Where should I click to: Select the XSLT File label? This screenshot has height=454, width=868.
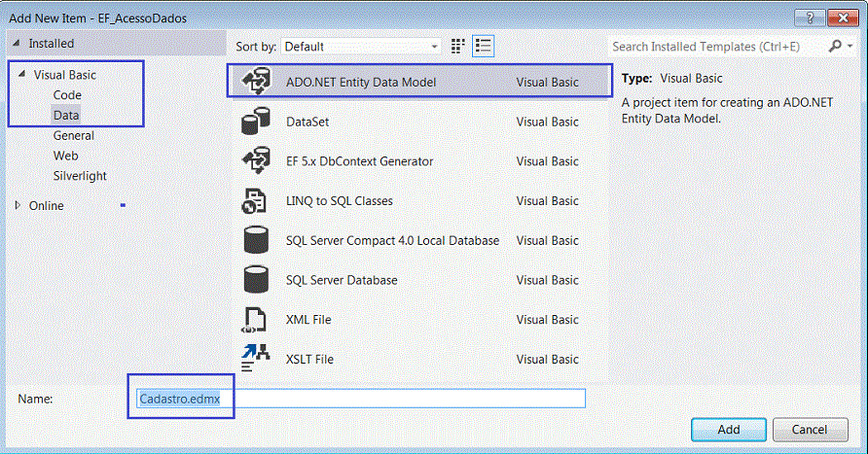click(309, 360)
